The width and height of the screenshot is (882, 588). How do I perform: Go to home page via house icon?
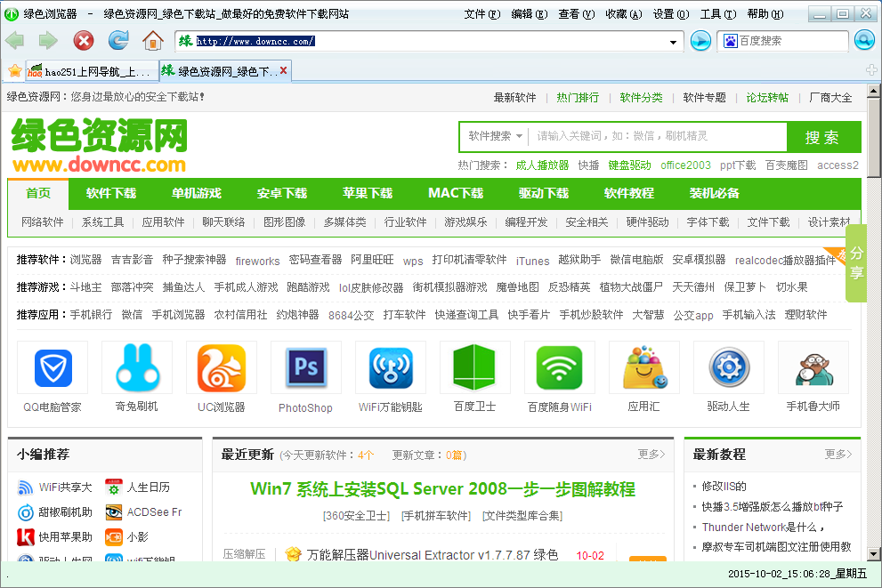(153, 40)
